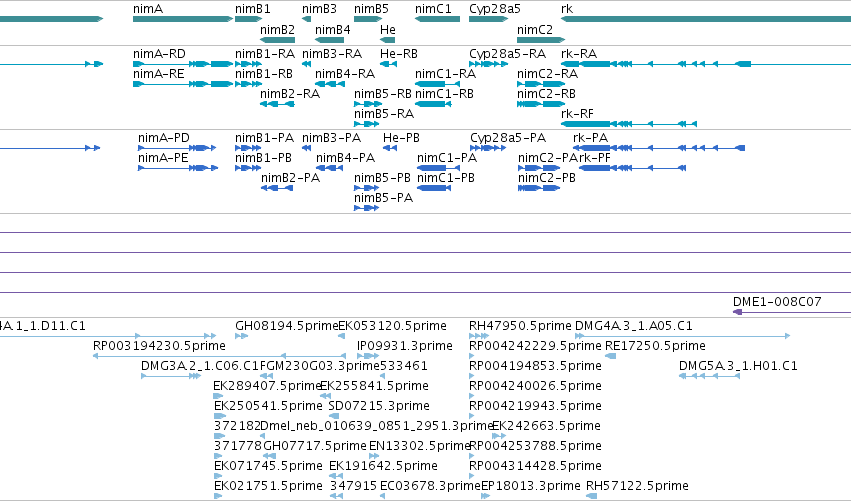The image size is (851, 501).
Task: Click the GH08194.5prime EST
Action: pos(242,336)
